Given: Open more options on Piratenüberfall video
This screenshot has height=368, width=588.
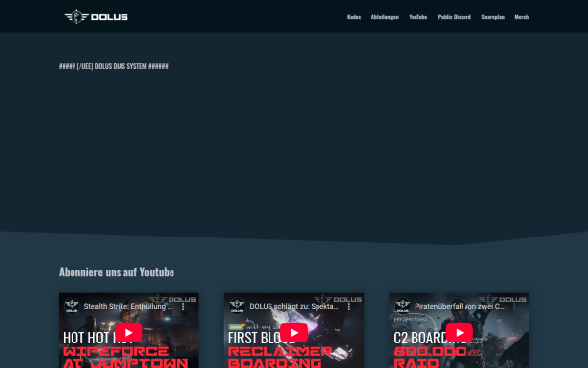Looking at the screenshot, I should click(x=514, y=307).
